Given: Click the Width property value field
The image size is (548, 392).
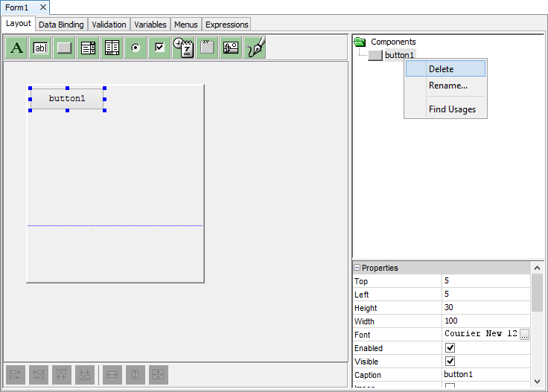Looking at the screenshot, I should tap(485, 321).
